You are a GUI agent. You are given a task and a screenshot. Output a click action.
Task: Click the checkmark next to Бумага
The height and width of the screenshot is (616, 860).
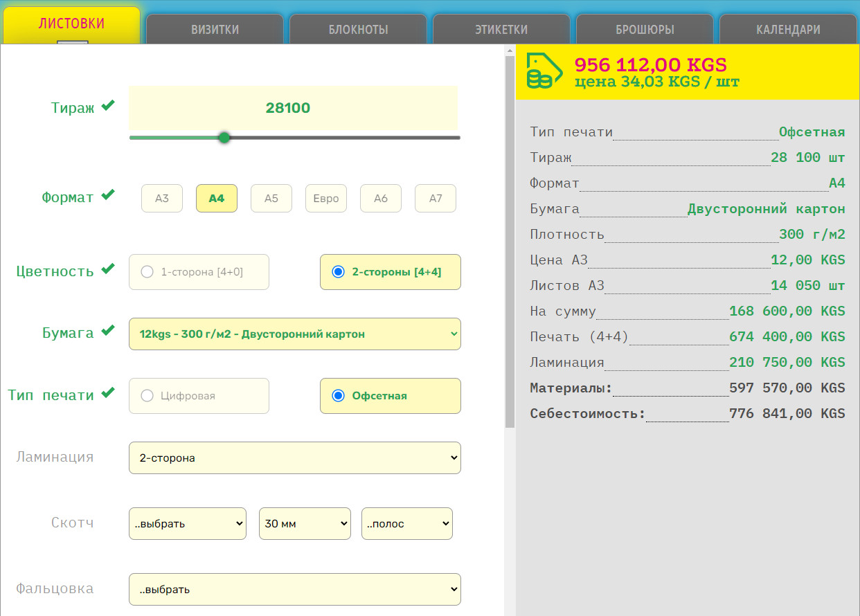click(107, 331)
